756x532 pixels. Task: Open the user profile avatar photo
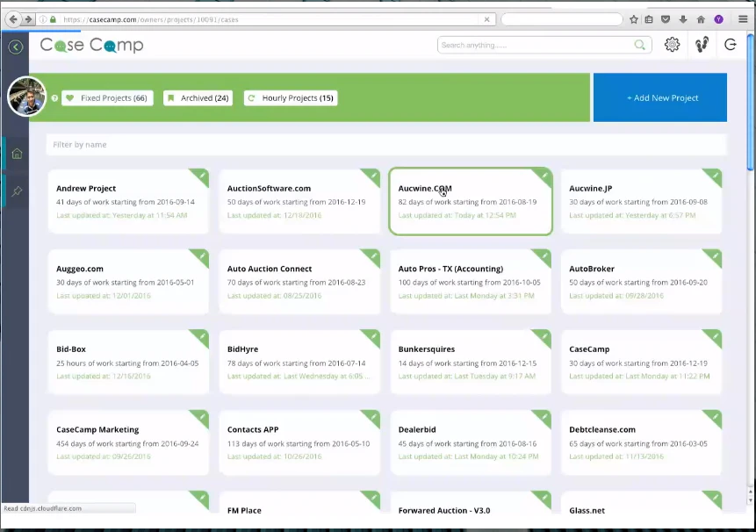pos(27,97)
